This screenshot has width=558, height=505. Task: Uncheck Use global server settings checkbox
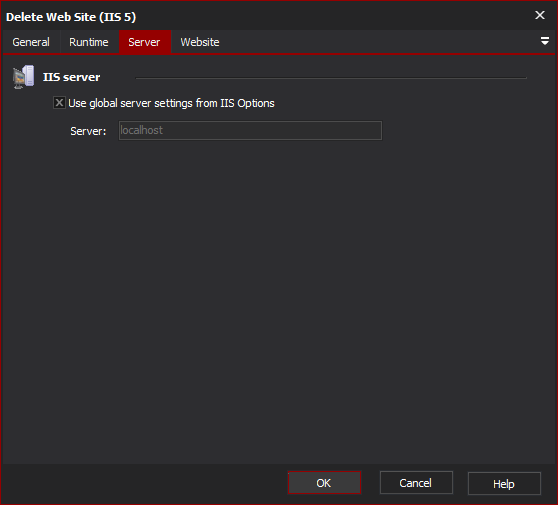pos(59,103)
